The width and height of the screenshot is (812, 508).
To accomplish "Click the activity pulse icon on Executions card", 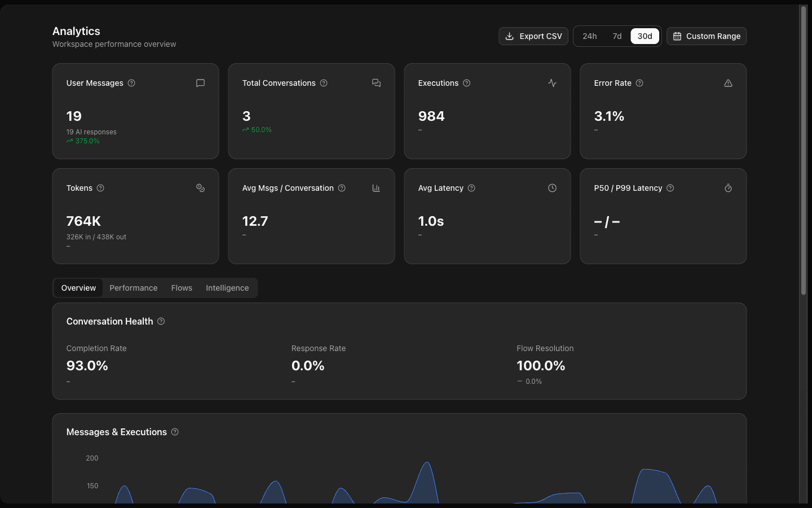I will pyautogui.click(x=552, y=83).
